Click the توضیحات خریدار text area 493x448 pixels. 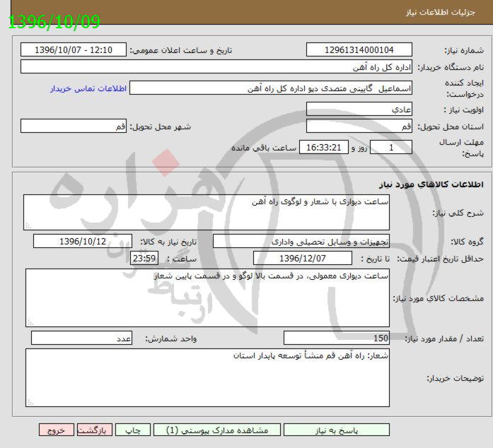(207, 377)
